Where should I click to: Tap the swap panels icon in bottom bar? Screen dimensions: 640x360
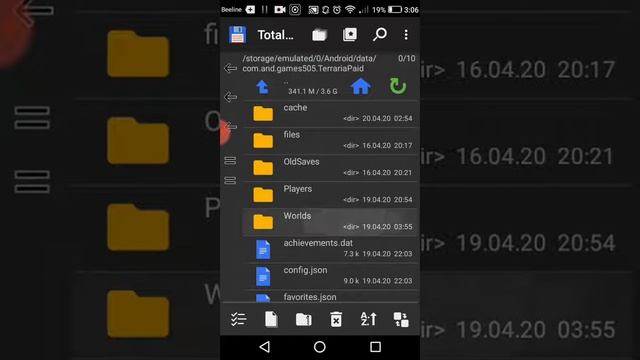click(x=400, y=319)
